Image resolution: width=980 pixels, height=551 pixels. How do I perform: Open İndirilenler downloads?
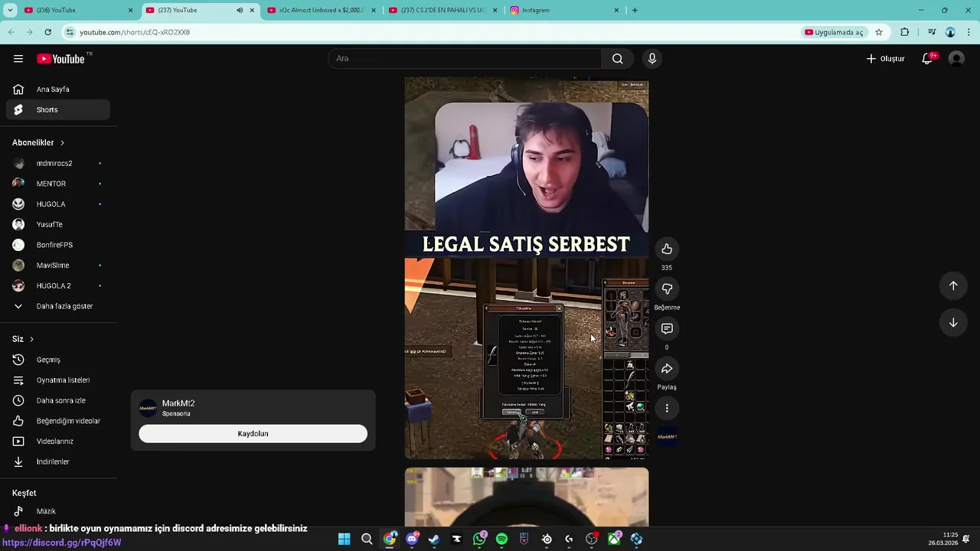point(58,461)
